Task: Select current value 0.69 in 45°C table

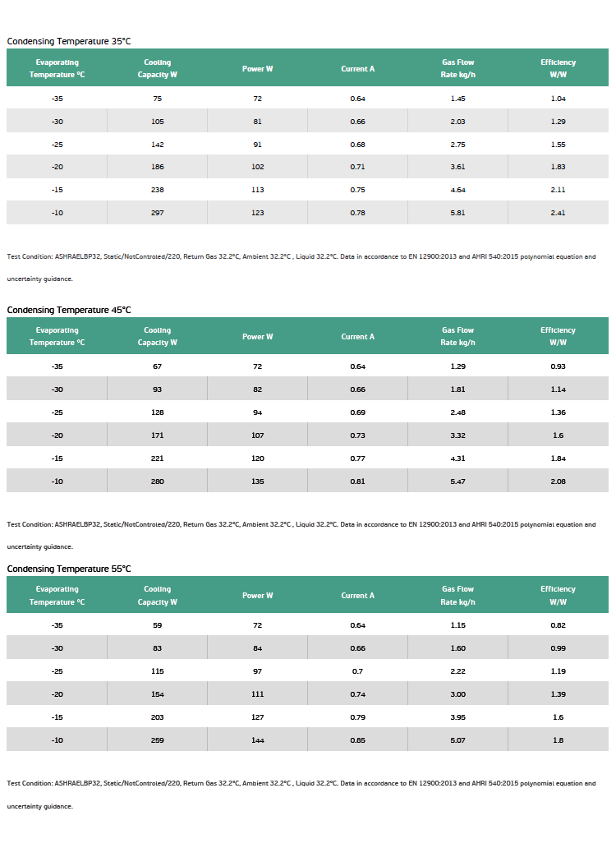Action: (358, 412)
